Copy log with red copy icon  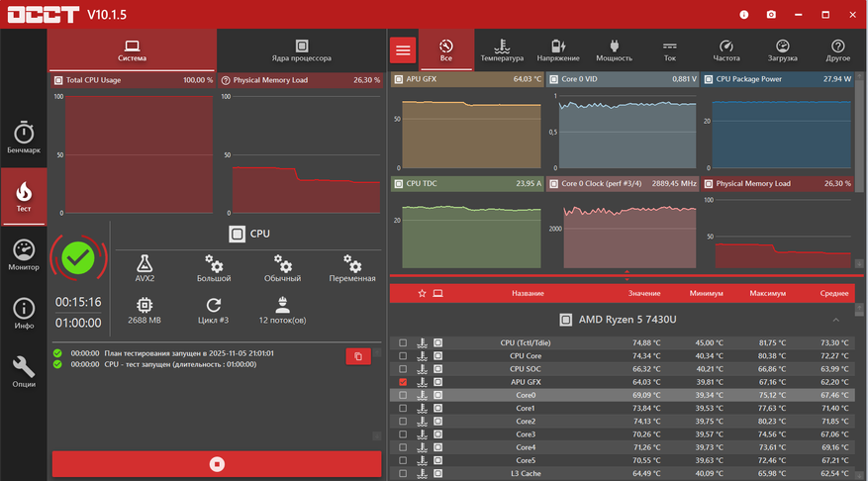(x=358, y=356)
